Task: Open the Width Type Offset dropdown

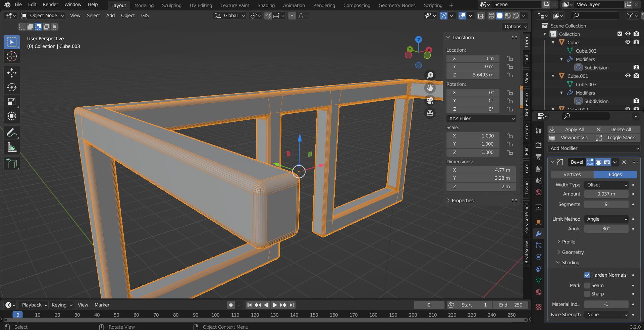Action: pos(606,185)
